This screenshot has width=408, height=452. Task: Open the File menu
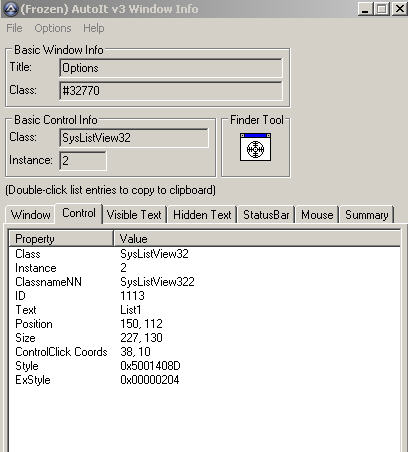pos(14,28)
